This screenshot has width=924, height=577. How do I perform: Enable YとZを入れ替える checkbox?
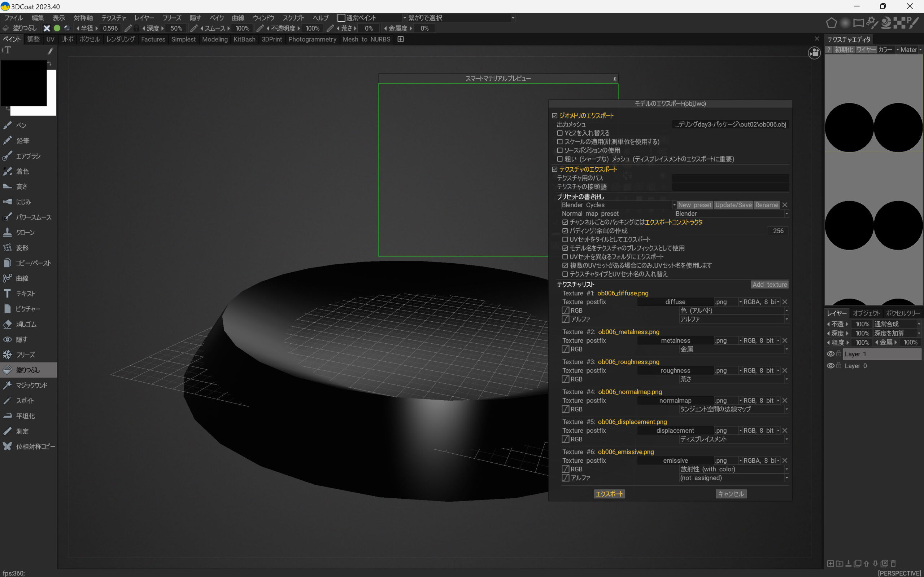560,133
